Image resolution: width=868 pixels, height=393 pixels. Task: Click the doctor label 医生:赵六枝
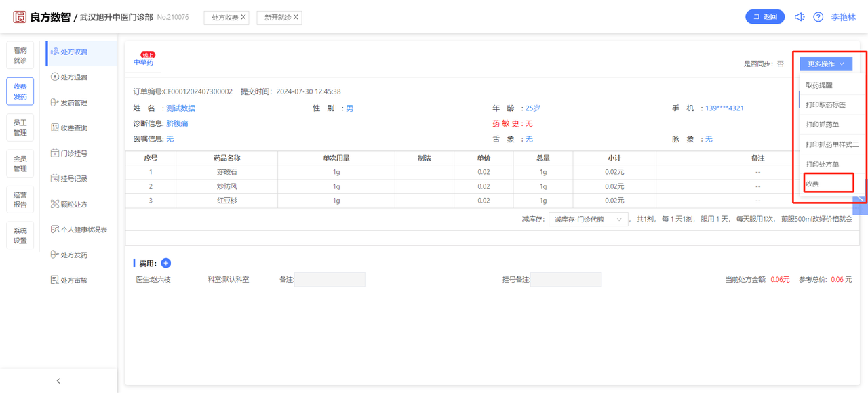coord(153,279)
